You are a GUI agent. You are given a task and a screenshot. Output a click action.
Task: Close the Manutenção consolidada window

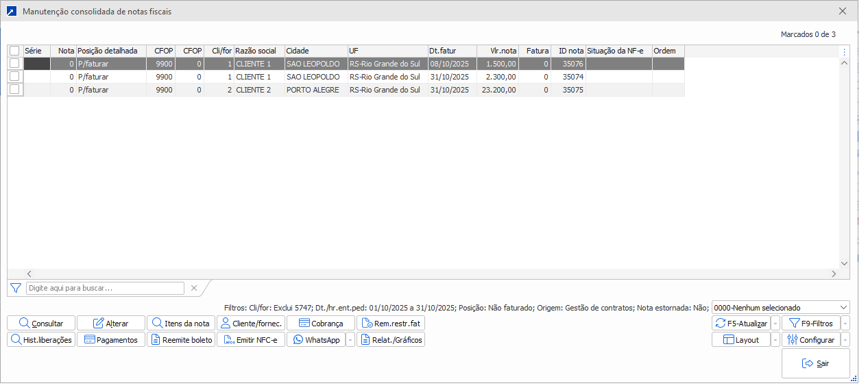(843, 11)
